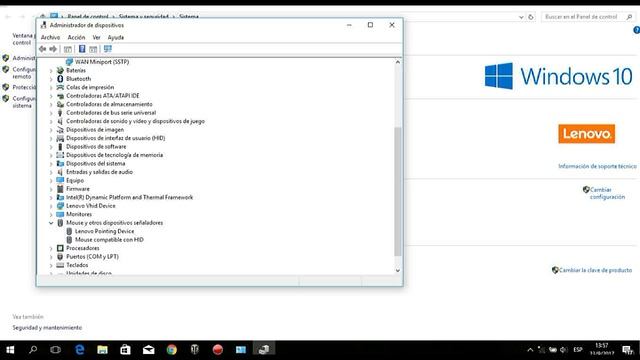
Task: Open the Archivo menu
Action: pyautogui.click(x=51, y=37)
